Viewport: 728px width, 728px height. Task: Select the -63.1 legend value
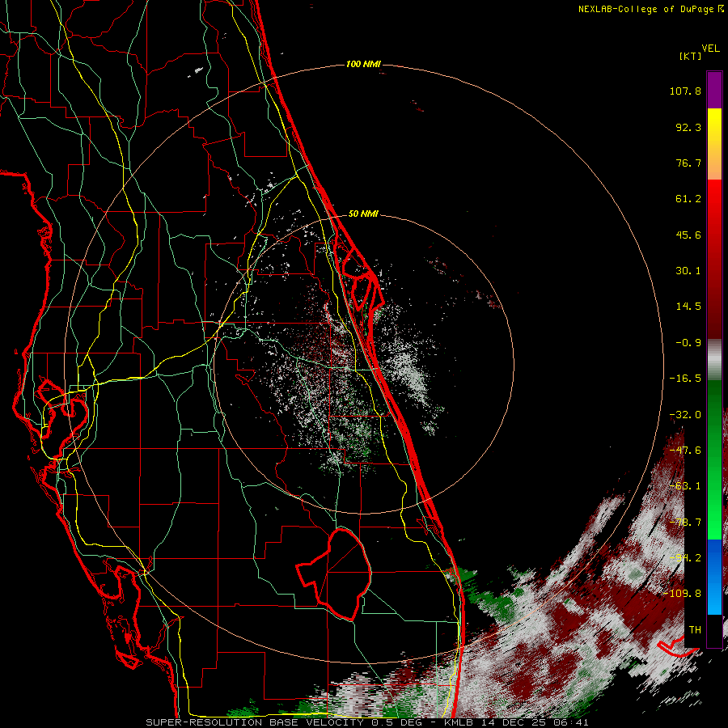(685, 486)
